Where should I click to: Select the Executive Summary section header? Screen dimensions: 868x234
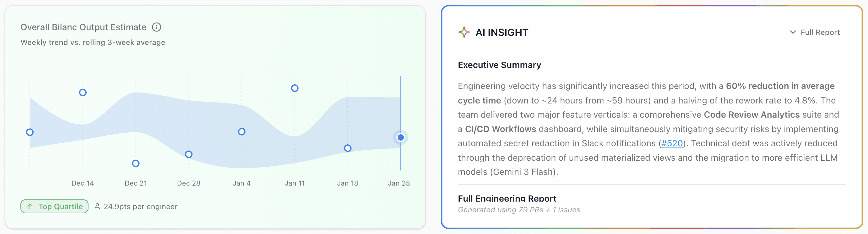499,64
